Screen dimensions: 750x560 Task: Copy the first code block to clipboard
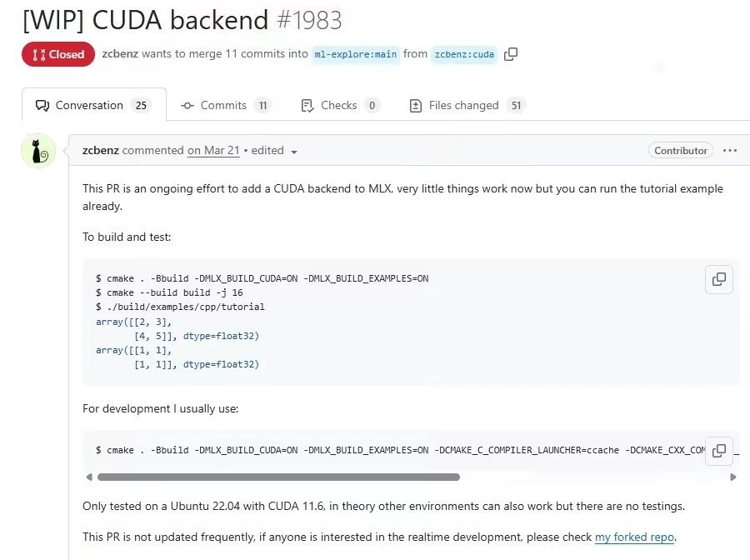click(x=718, y=279)
